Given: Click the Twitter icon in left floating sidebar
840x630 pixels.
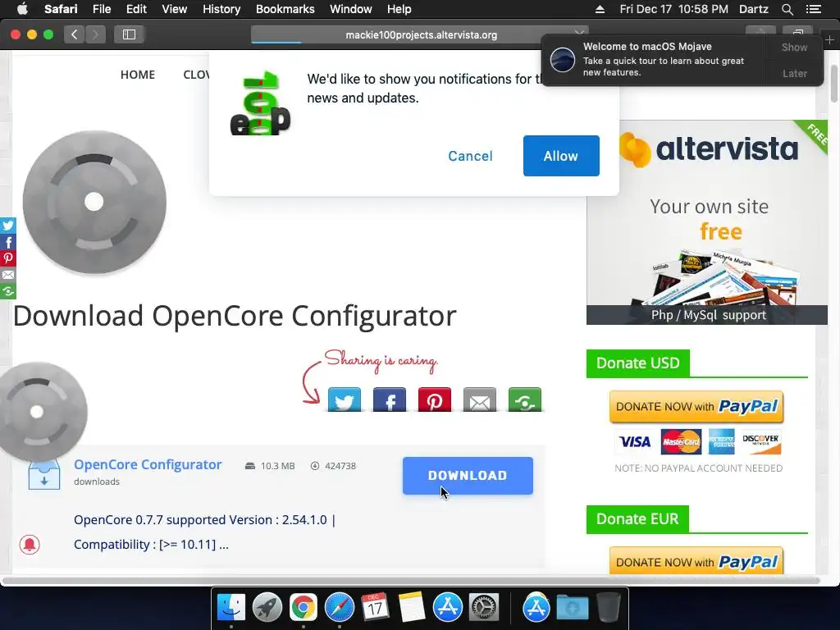Looking at the screenshot, I should [x=8, y=226].
